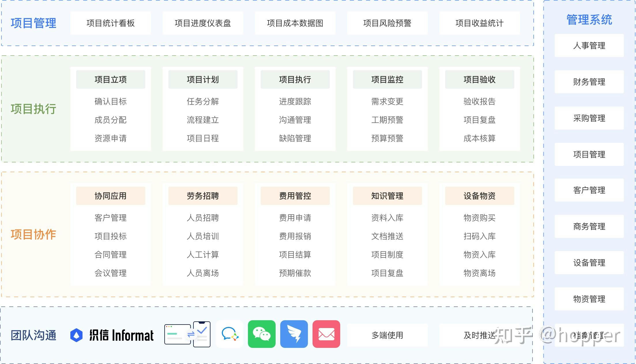Open 项目统计看板 card
Viewport: 636px width, 364px height.
(x=110, y=23)
